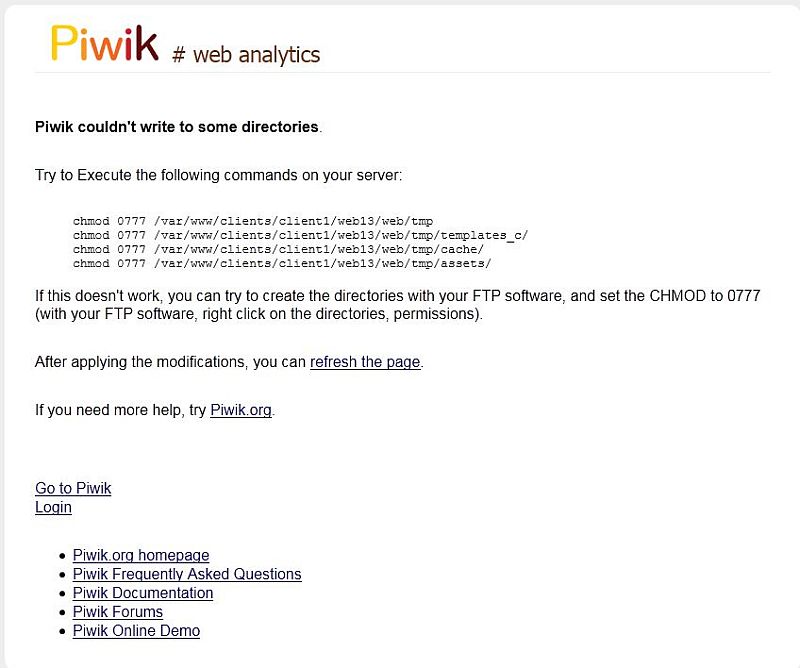
Task: Click the Piwik logo image
Action: (x=105, y=44)
